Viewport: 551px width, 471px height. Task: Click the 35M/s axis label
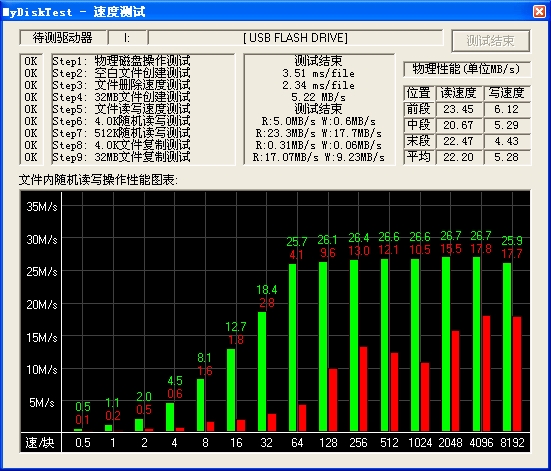pos(41,207)
